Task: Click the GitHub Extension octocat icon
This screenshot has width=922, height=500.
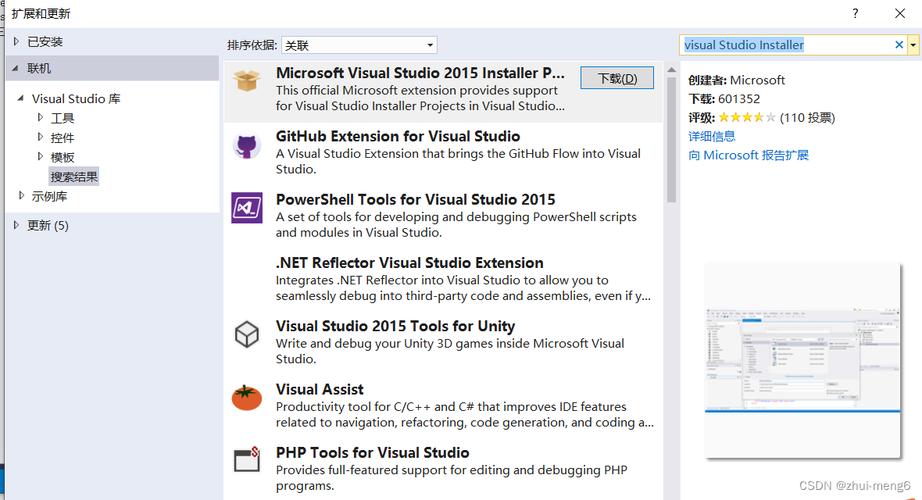Action: click(x=247, y=145)
